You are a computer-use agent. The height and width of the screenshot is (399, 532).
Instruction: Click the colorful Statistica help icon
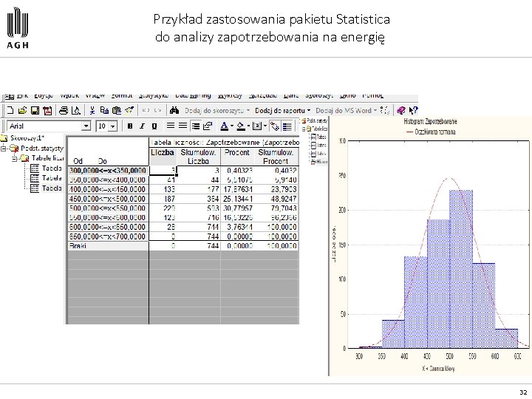[x=401, y=110]
